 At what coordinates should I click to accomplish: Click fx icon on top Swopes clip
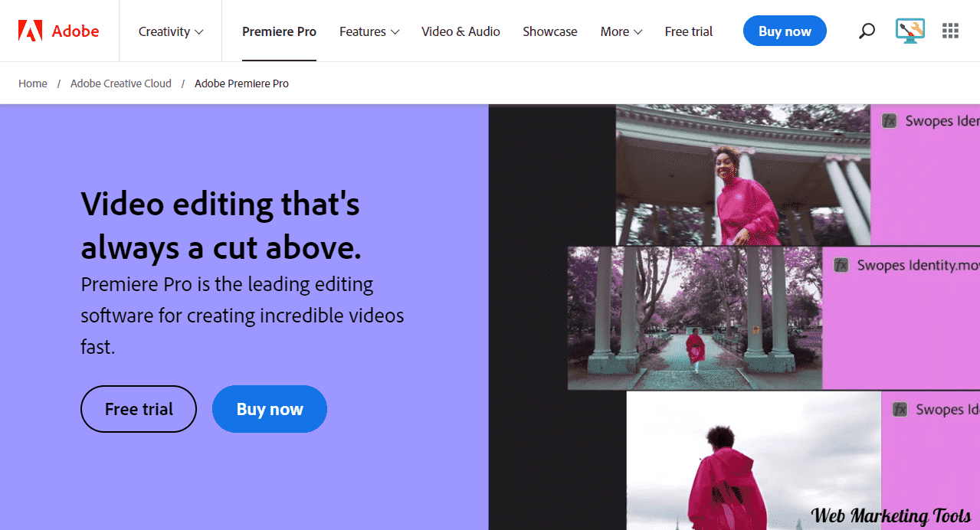(x=889, y=120)
